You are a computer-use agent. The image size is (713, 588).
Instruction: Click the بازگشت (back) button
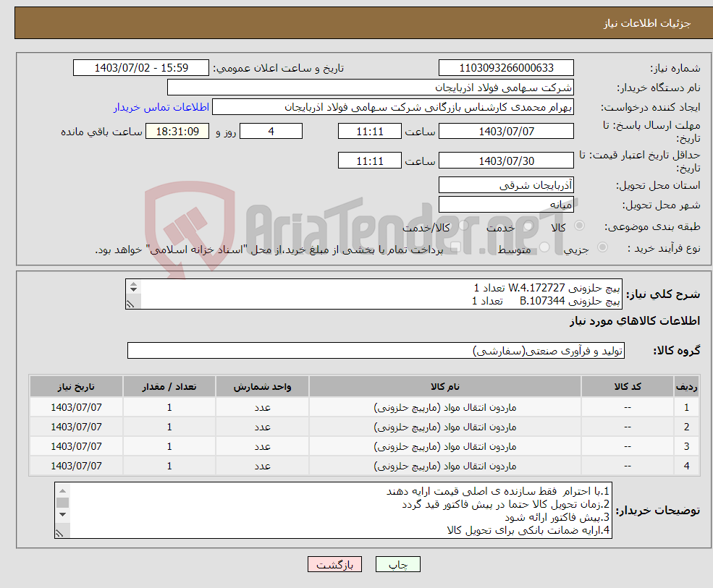pyautogui.click(x=334, y=564)
